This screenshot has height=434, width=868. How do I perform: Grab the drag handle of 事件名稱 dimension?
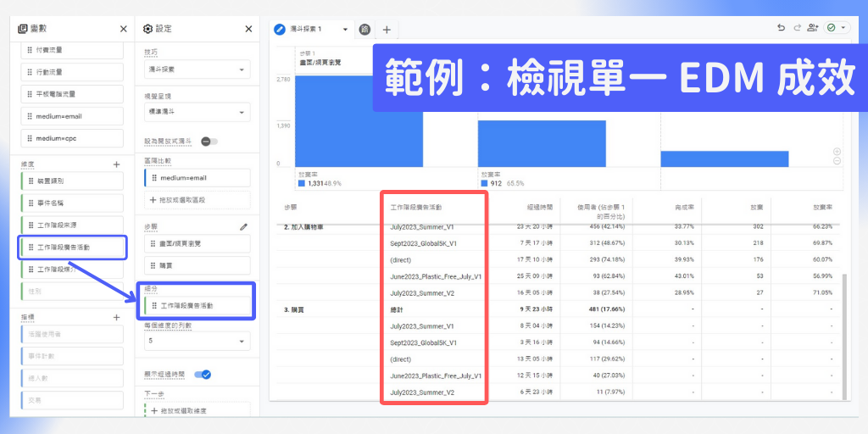pos(31,203)
